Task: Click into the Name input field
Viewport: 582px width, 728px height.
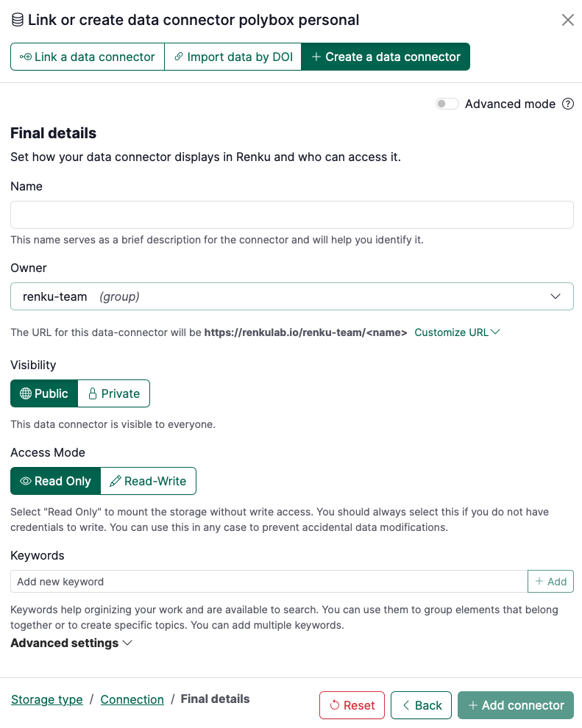Action: [x=291, y=215]
